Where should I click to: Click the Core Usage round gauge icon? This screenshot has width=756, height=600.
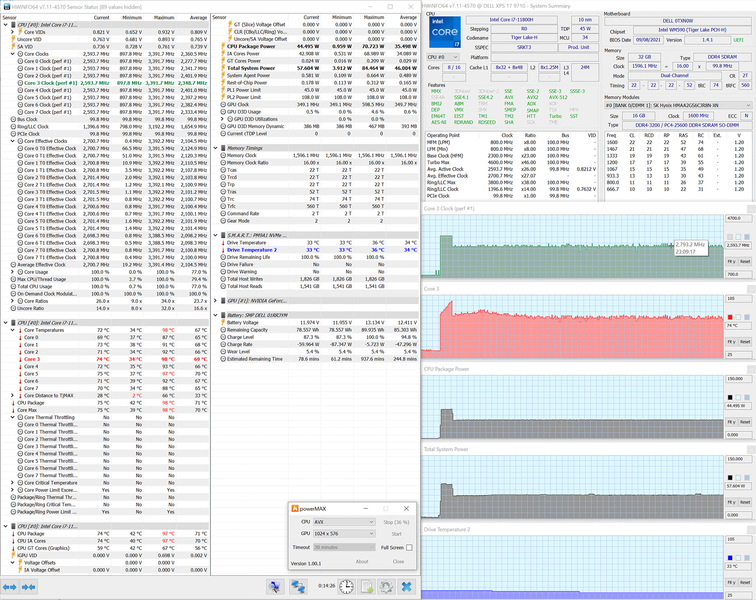tap(20, 272)
